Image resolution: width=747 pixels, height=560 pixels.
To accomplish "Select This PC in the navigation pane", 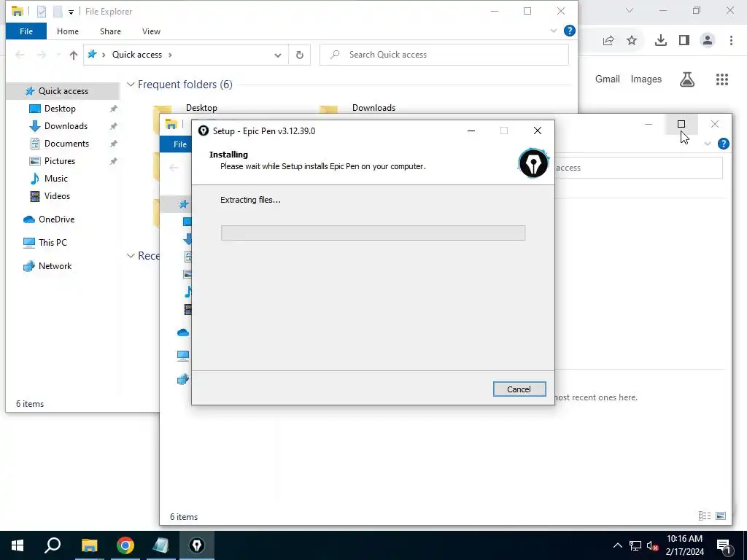I will coord(53,243).
